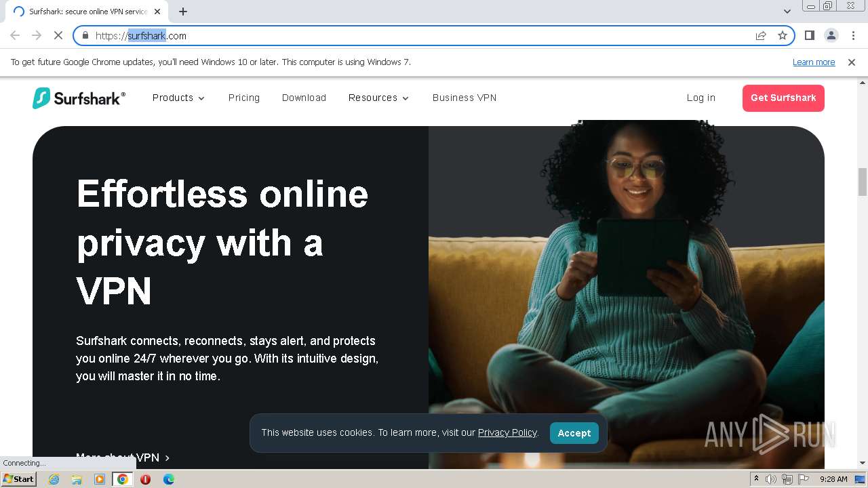Open Opera from the taskbar
Viewport: 868px width, 488px height.
145,479
